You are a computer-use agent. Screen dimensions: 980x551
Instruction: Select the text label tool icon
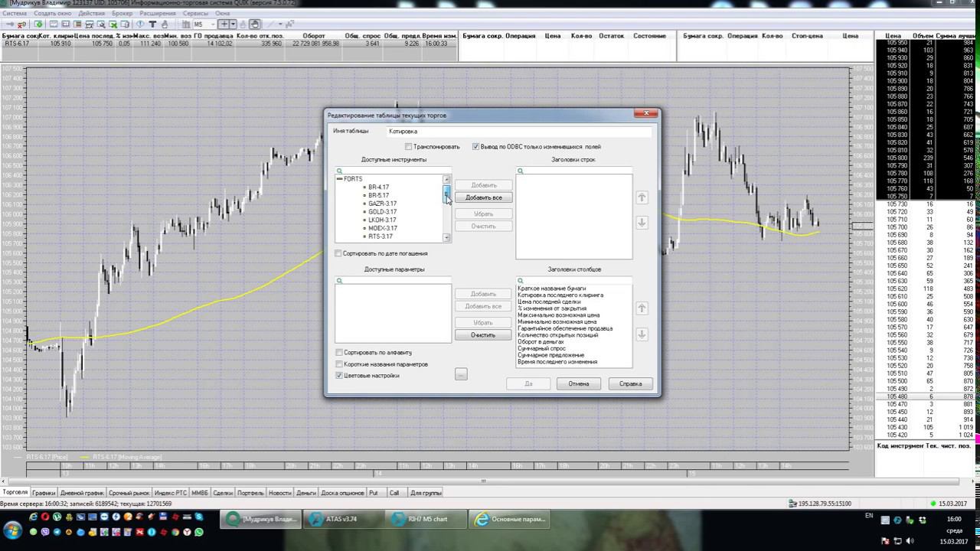(x=152, y=24)
